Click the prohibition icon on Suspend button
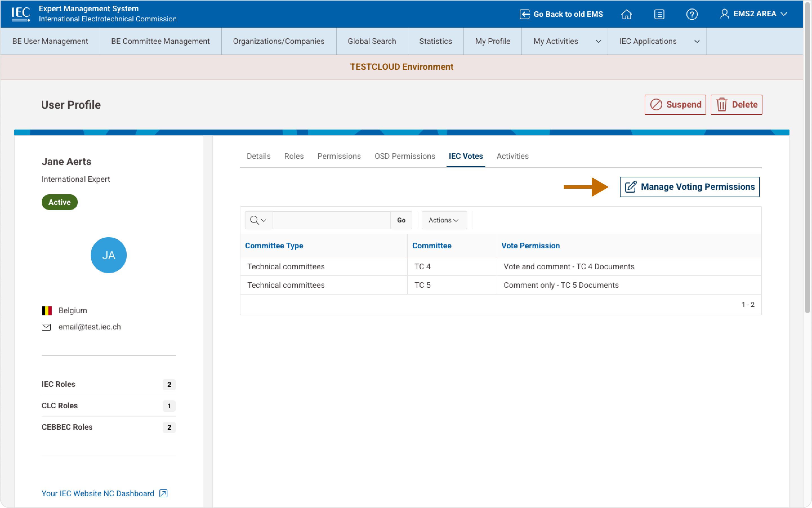812x508 pixels. (657, 104)
